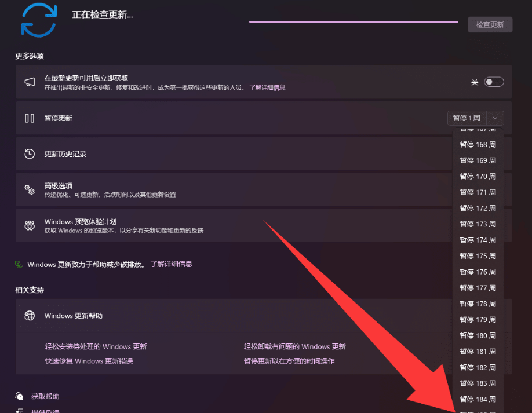Select 暂停 170 周 from the list
The height and width of the screenshot is (413, 532).
click(478, 177)
